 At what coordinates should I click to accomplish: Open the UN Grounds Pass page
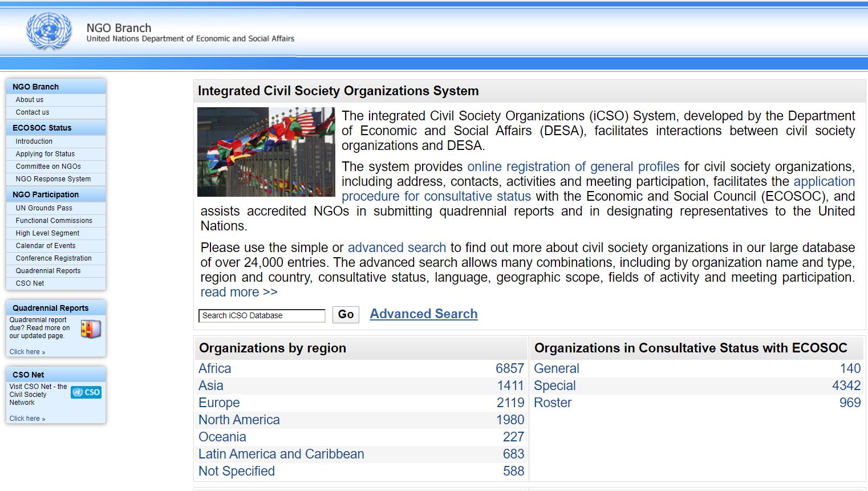(x=44, y=208)
